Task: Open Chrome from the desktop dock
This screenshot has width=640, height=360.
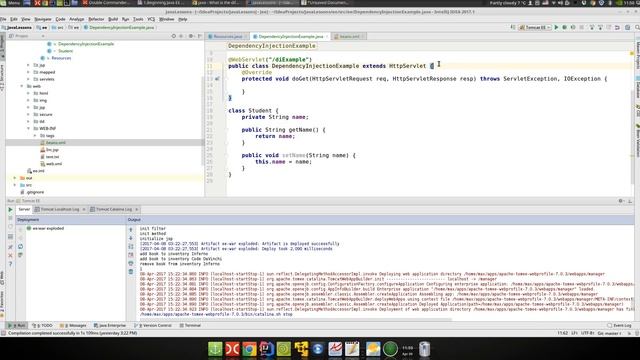Action: coord(249,349)
